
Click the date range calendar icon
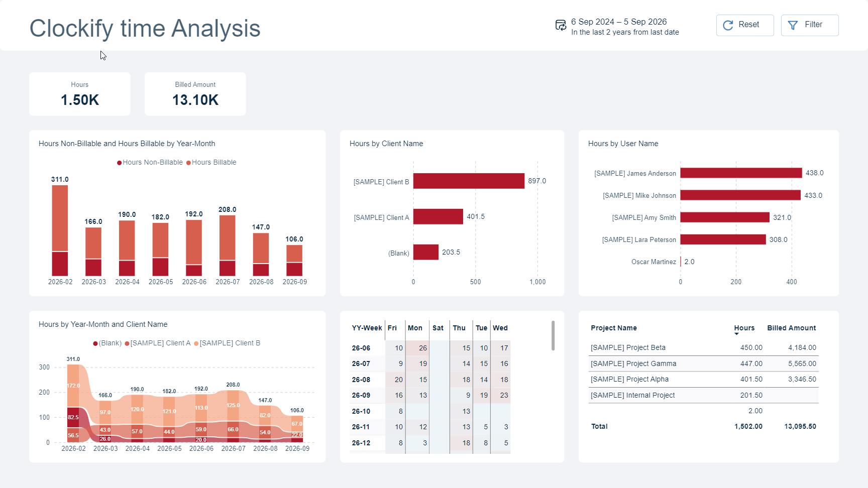[561, 26]
